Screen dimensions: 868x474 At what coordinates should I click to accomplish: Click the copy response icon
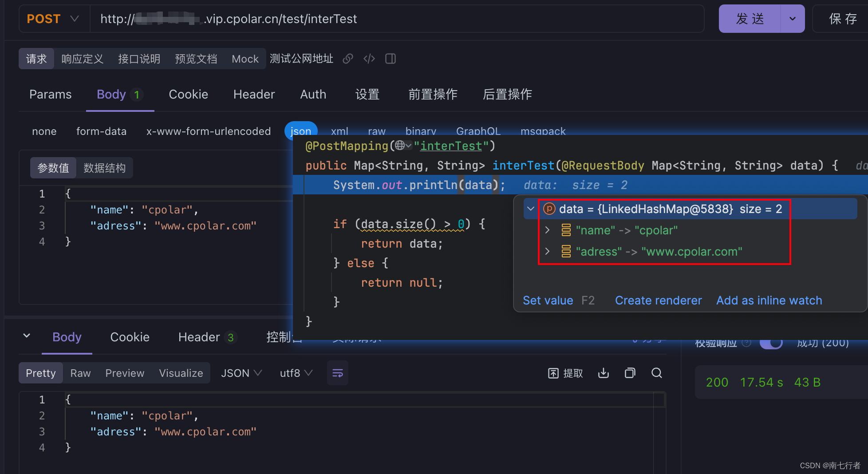pyautogui.click(x=630, y=373)
